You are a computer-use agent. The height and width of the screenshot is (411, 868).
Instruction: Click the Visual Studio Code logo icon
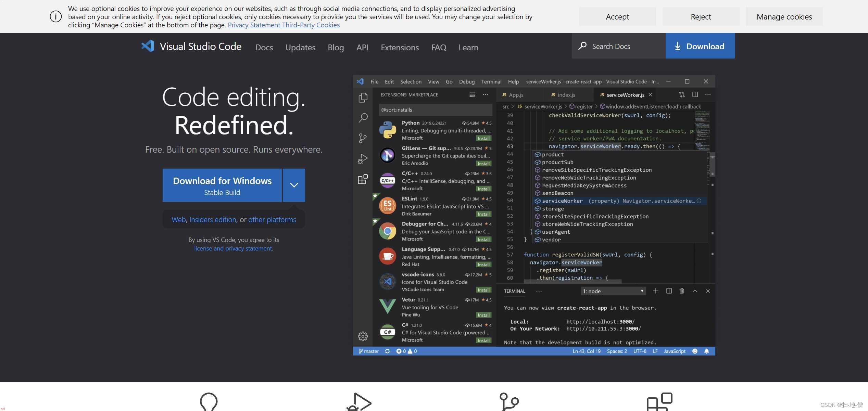(x=148, y=46)
